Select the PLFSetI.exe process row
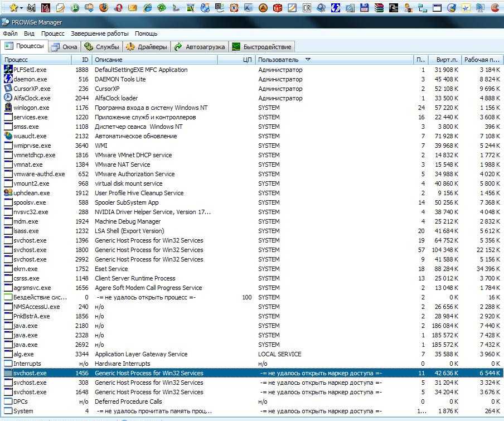Screen dimensions: 504x421 [252, 70]
